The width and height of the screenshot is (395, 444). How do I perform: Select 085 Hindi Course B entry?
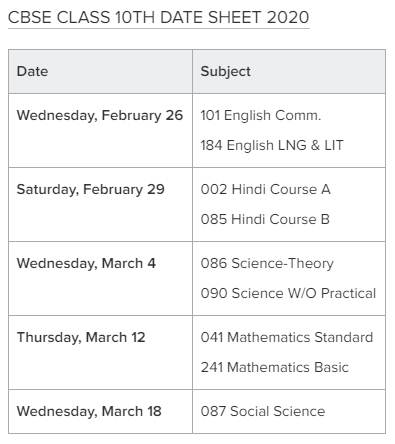tap(265, 219)
